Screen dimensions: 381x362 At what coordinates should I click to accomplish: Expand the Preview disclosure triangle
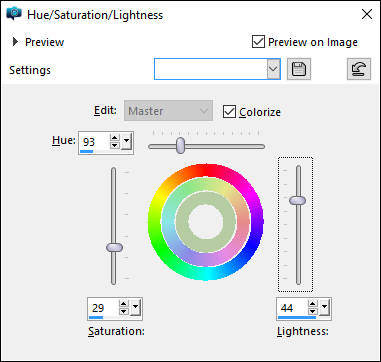click(15, 42)
